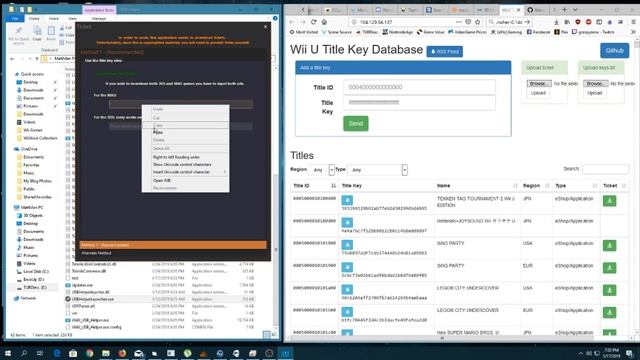The image size is (640, 360).
Task: Close the Ticket dialog
Action: pyautogui.click(x=266, y=27)
